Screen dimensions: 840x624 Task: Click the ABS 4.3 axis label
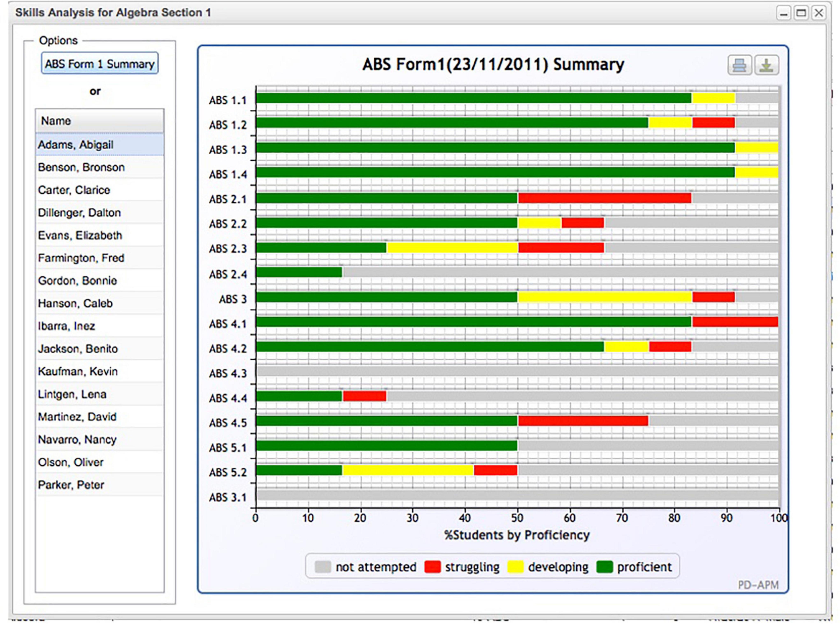[228, 373]
